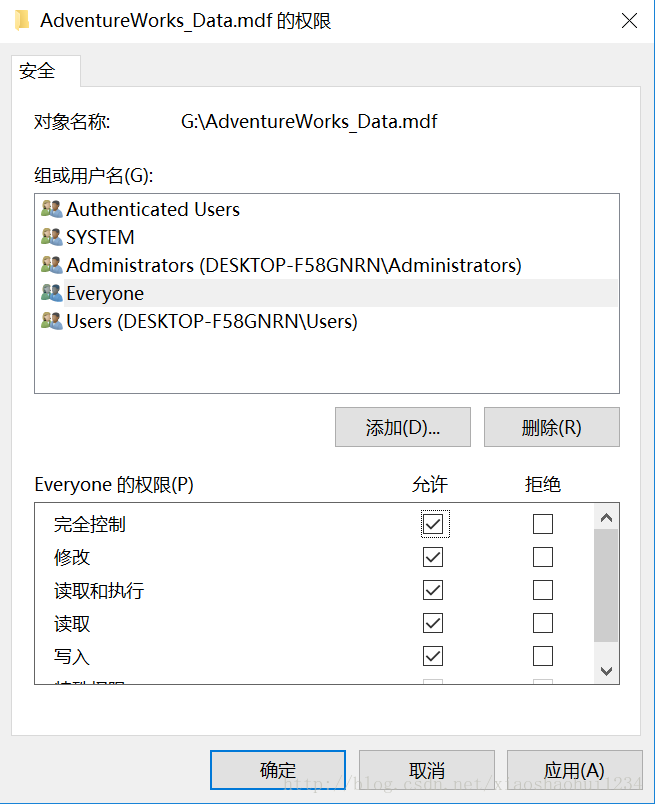655x804 pixels.
Task: Click the permissions list scroll-down arrow
Action: [606, 671]
